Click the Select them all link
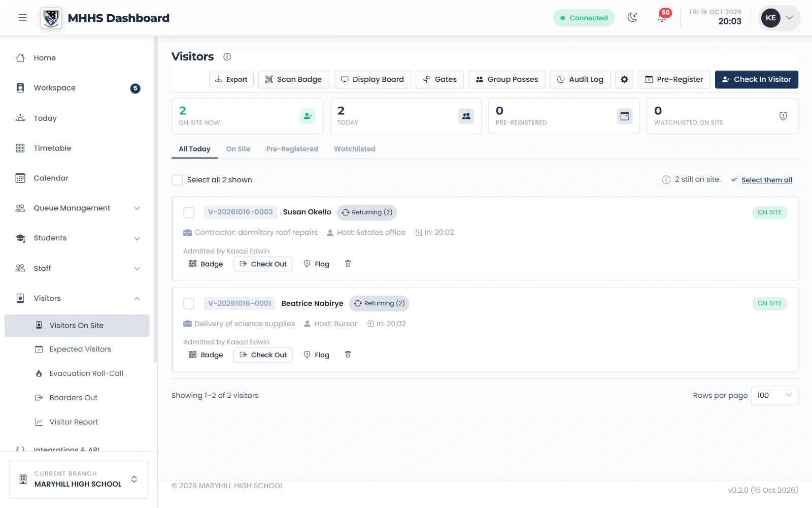Screen dimensions: 812x508 coord(767,180)
